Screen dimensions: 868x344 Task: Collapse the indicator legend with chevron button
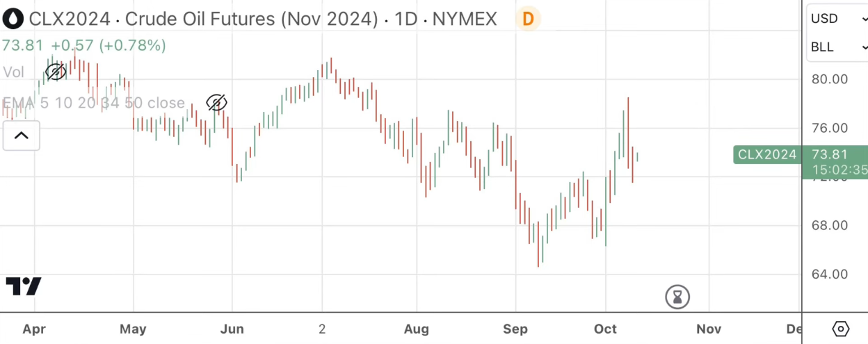click(22, 135)
